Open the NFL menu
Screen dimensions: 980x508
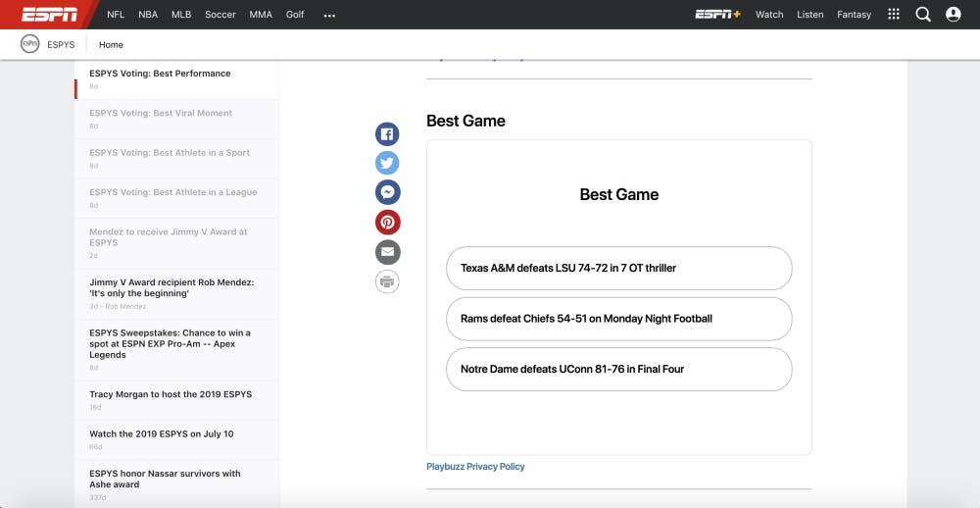(116, 15)
